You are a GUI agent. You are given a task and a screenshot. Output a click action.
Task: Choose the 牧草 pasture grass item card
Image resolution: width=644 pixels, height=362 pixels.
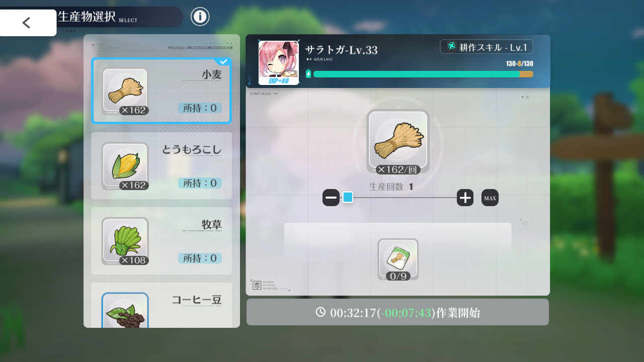[x=162, y=241]
